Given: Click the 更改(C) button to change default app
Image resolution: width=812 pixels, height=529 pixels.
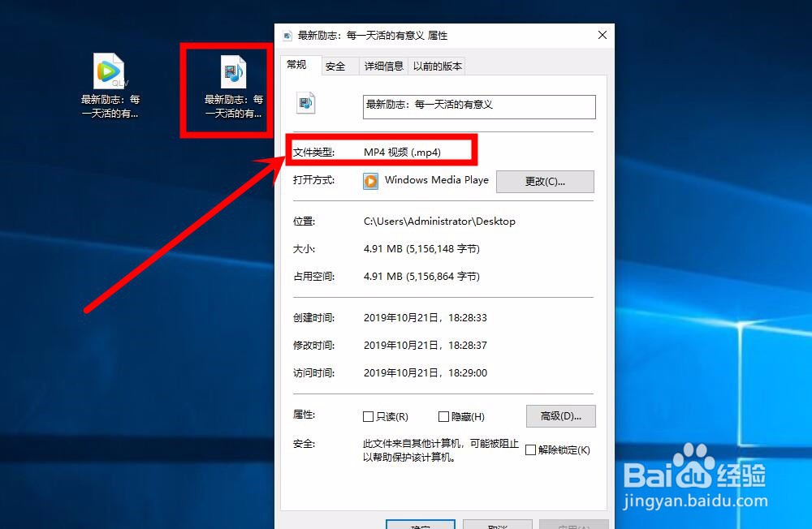Looking at the screenshot, I should coord(545,181).
